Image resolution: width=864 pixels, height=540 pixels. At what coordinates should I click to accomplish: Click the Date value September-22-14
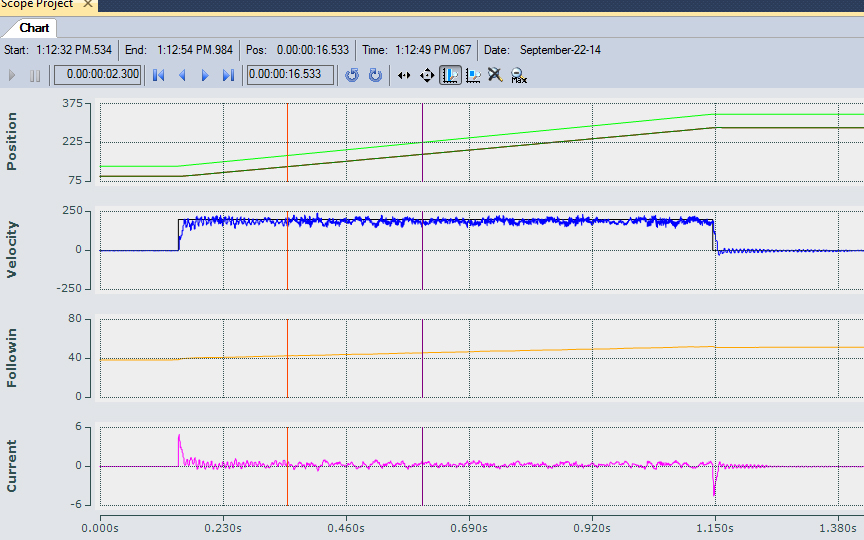560,50
